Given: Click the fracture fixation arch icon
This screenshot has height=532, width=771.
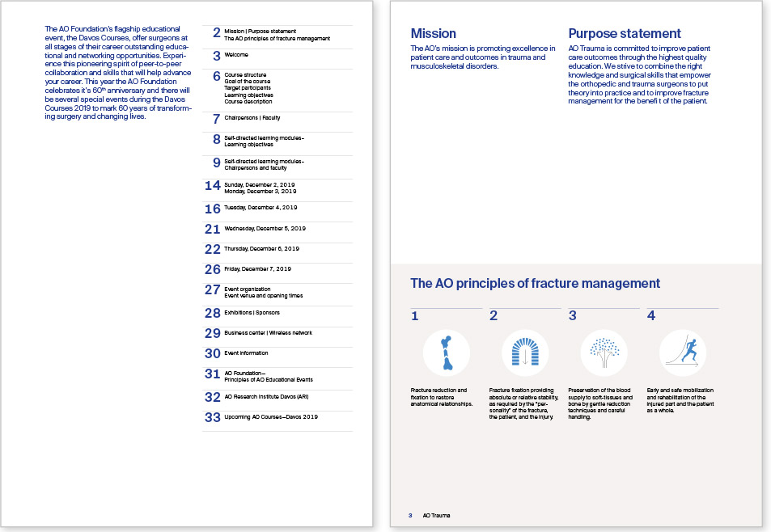Looking at the screenshot, I should [x=524, y=353].
